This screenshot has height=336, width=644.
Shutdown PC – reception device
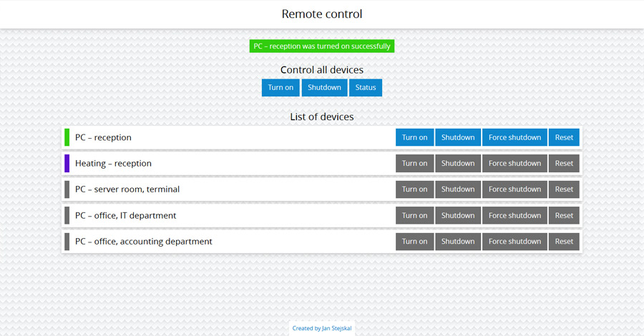tap(458, 137)
